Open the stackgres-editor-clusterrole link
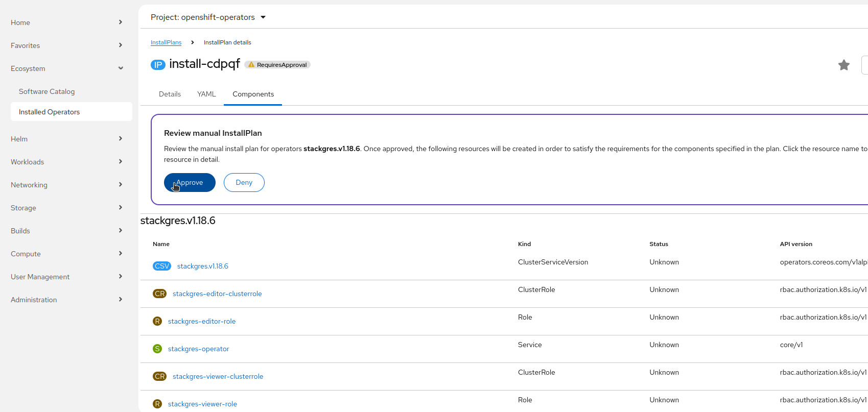The width and height of the screenshot is (868, 412). click(x=217, y=294)
